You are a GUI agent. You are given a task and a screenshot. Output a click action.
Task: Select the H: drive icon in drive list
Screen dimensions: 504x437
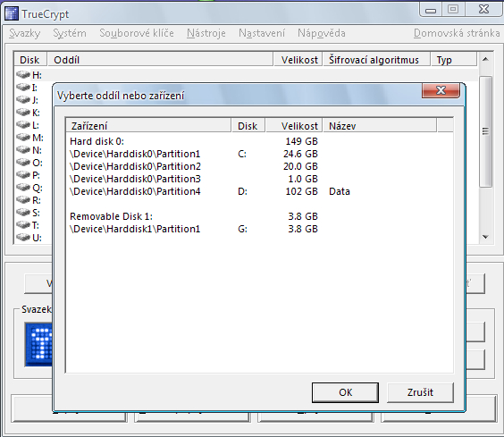click(x=23, y=74)
